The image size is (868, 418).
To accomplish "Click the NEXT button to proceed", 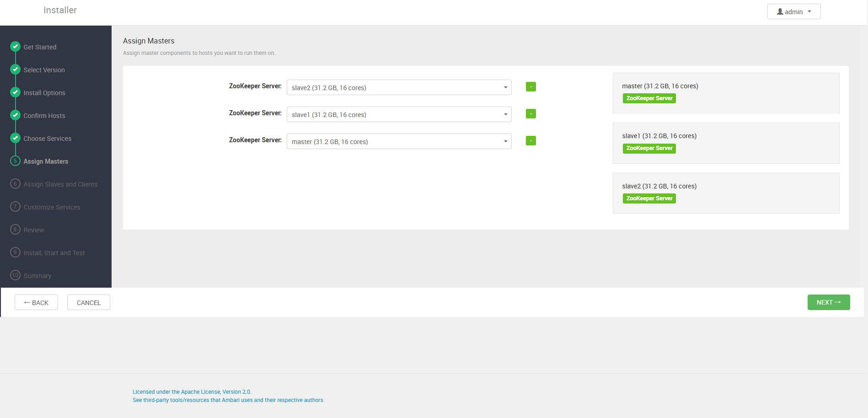I will coord(828,302).
